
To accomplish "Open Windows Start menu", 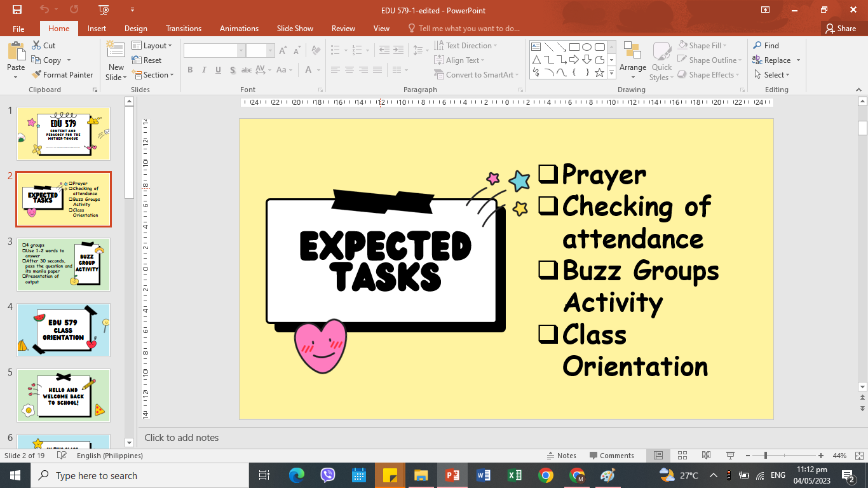I will click(x=15, y=475).
